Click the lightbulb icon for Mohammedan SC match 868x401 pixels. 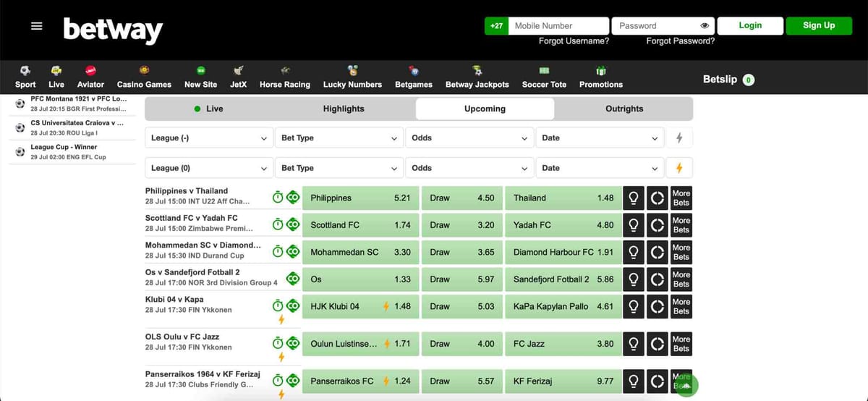(634, 252)
